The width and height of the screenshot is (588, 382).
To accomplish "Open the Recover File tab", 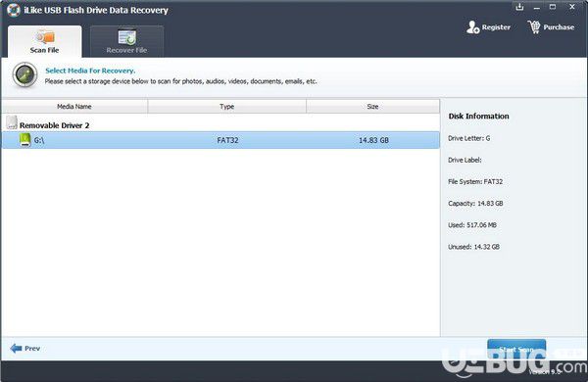I will click(x=126, y=41).
